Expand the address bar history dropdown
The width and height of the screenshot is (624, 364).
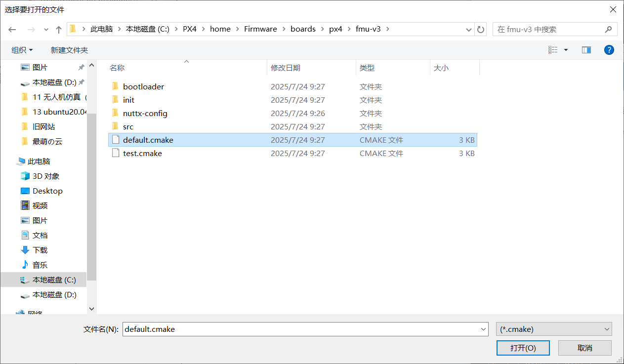tap(469, 29)
